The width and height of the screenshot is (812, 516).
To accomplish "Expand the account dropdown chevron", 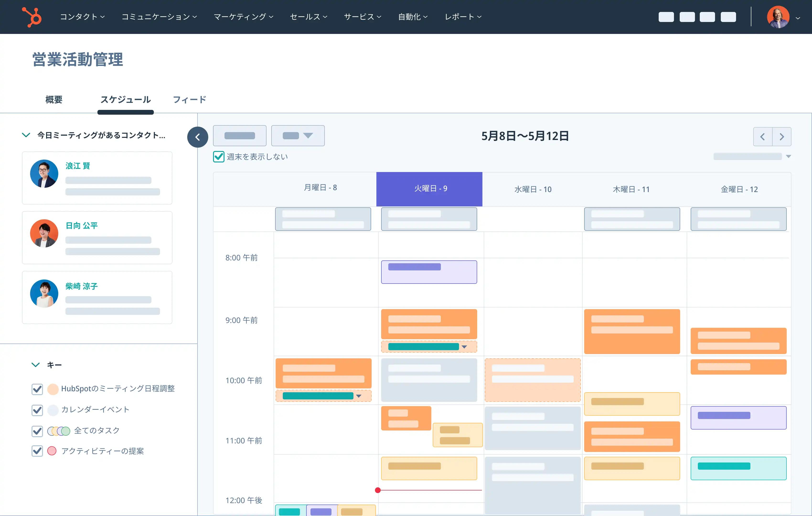I will (798, 18).
